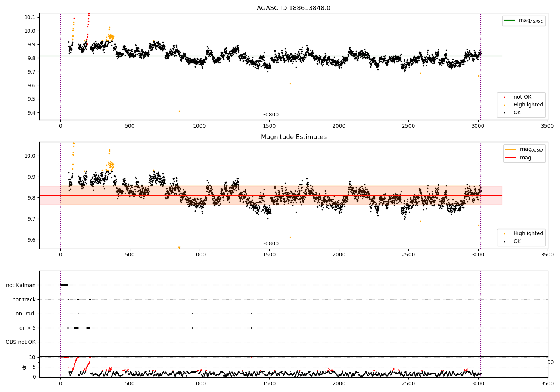Click the "not Kalman" row label
This screenshot has width=560, height=392.
coord(21,285)
